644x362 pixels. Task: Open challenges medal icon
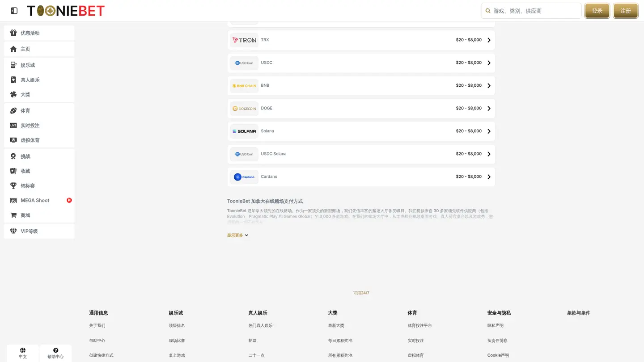pyautogui.click(x=13, y=156)
